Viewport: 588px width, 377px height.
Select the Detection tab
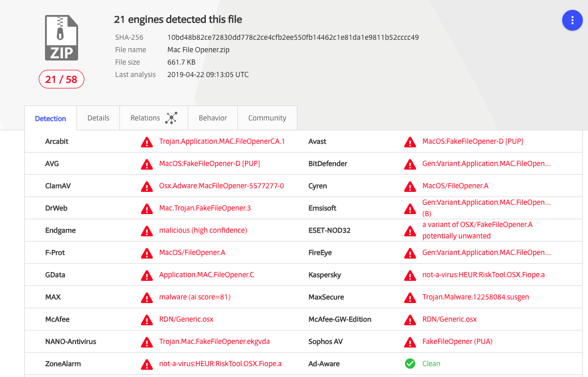[51, 118]
